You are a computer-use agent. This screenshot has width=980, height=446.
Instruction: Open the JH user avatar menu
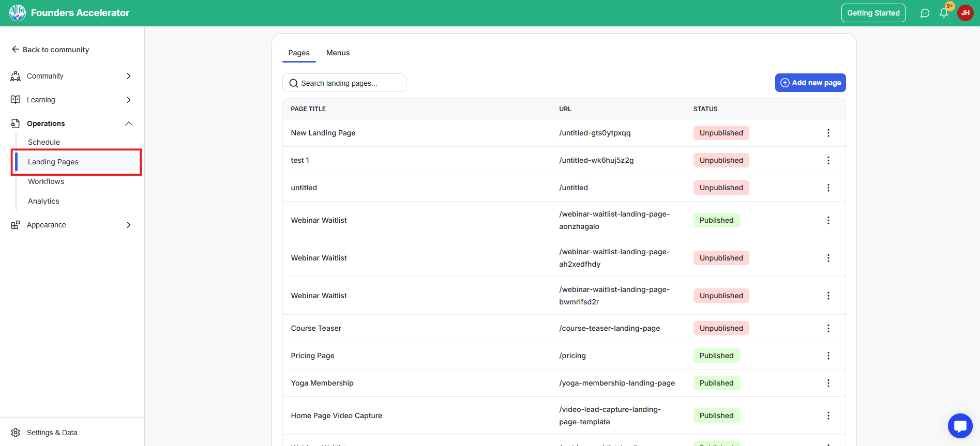(965, 13)
